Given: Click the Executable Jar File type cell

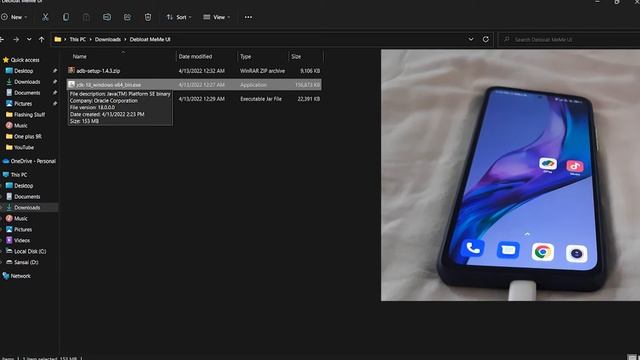Looking at the screenshot, I should [x=260, y=99].
